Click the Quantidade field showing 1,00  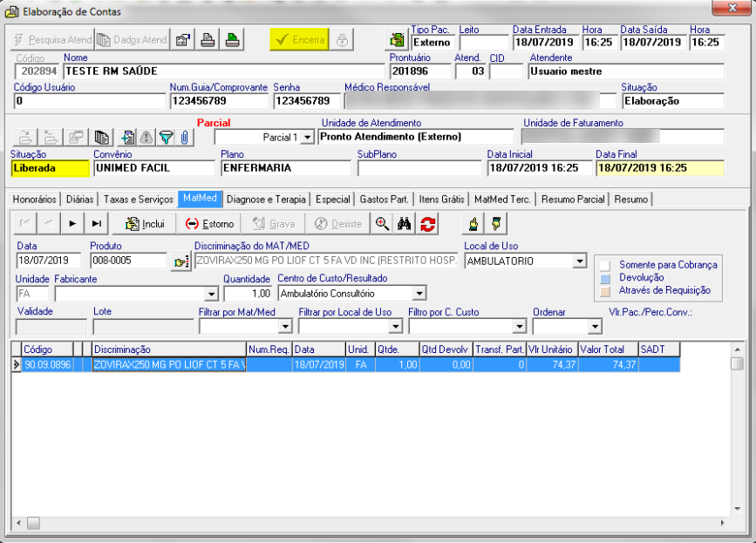(x=248, y=294)
